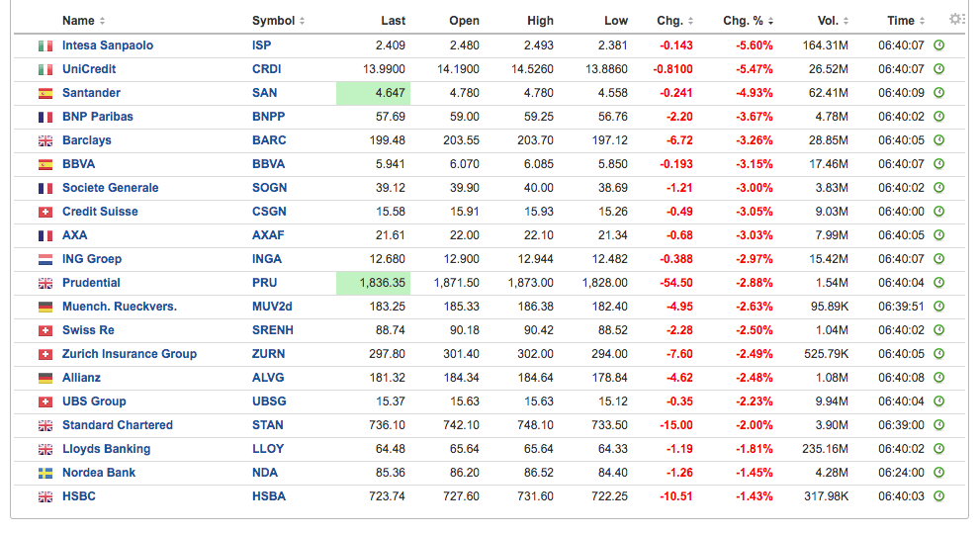Click the clock icon in Zurich Insurance row
Image resolution: width=980 pixels, height=534 pixels.
point(938,354)
